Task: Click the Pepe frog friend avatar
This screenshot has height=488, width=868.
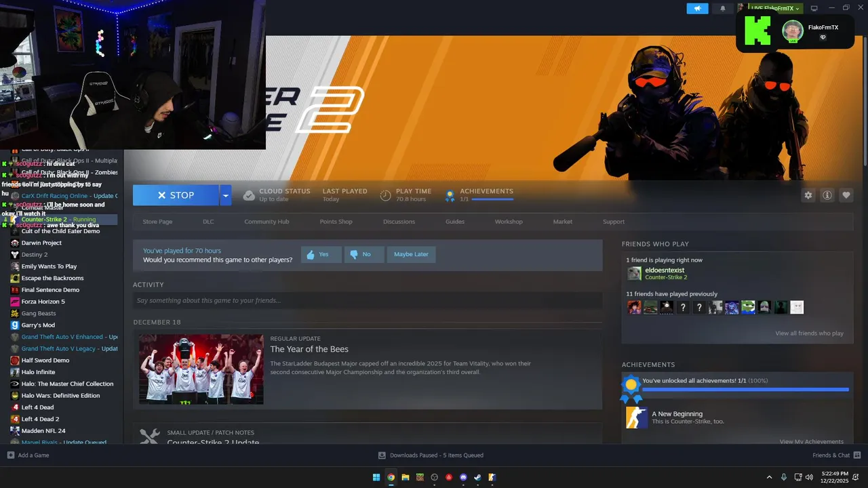Action: [748, 308]
